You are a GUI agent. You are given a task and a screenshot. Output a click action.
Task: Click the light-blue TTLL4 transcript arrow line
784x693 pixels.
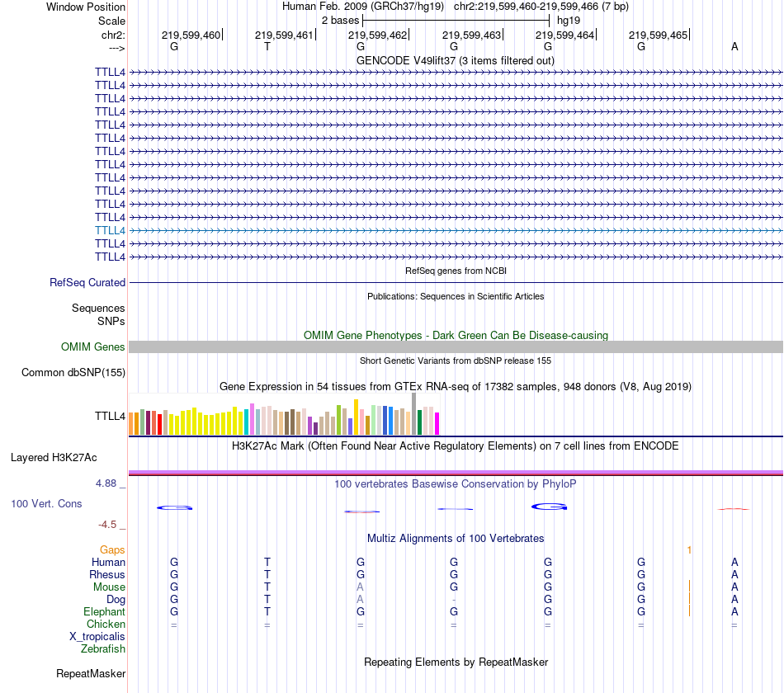pos(456,230)
